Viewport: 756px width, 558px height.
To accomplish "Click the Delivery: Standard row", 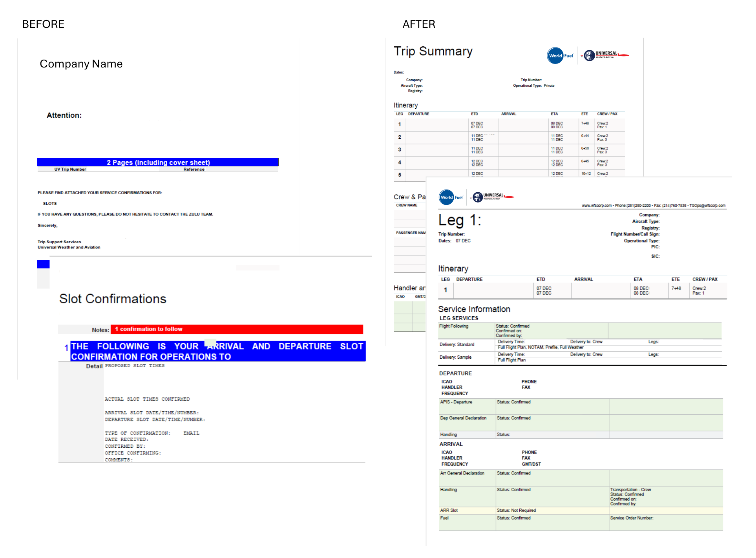I will (580, 345).
